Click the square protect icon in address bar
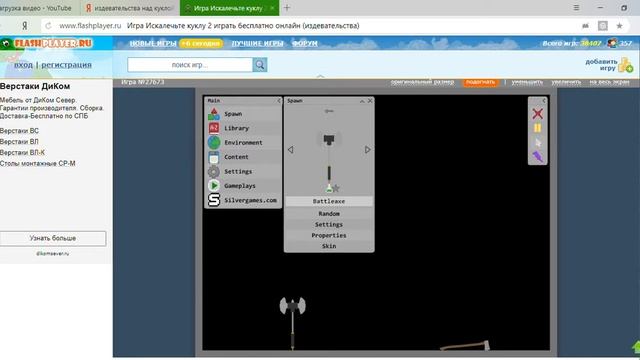 coord(603,26)
